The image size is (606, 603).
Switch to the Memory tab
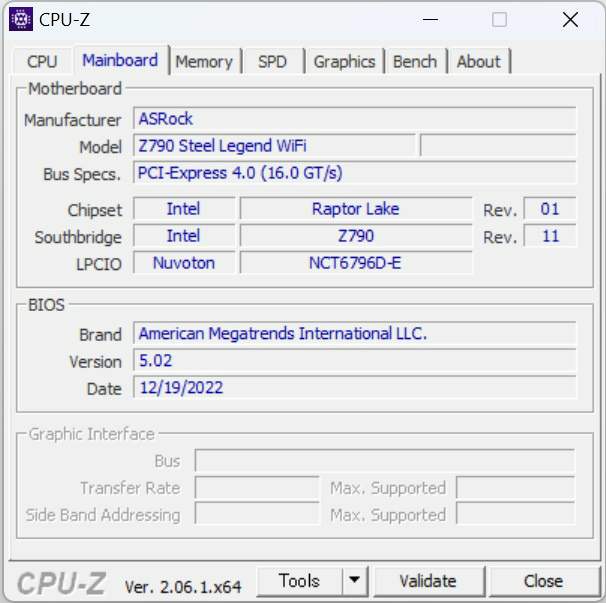(204, 61)
